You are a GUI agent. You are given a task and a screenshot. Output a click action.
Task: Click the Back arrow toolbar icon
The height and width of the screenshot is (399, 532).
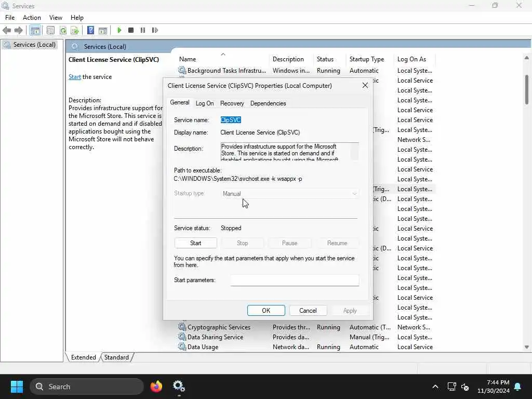tap(7, 30)
